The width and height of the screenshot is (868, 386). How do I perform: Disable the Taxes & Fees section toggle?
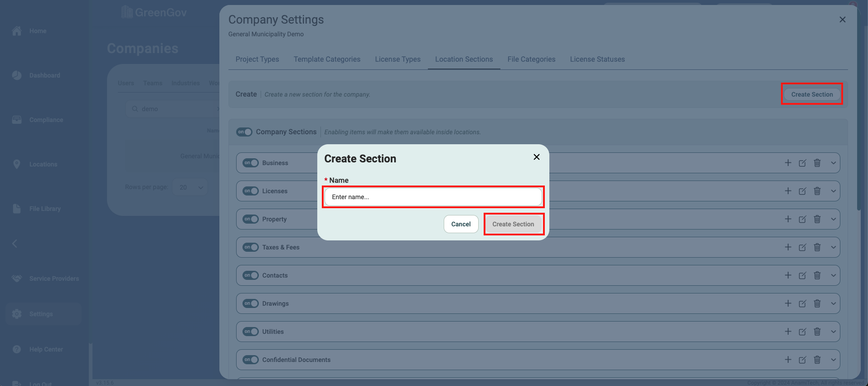click(250, 247)
